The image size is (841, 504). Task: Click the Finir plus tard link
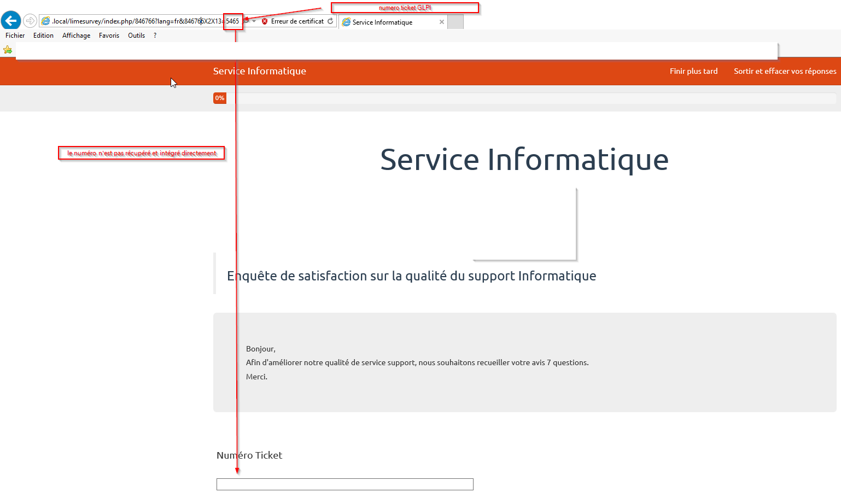pos(693,71)
